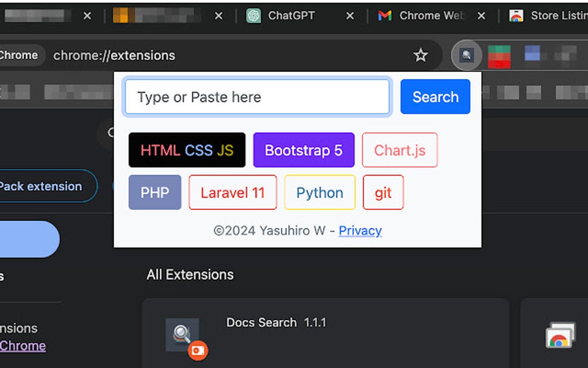
Task: Close the Chrome Web Store Gmail tab
Action: point(481,16)
